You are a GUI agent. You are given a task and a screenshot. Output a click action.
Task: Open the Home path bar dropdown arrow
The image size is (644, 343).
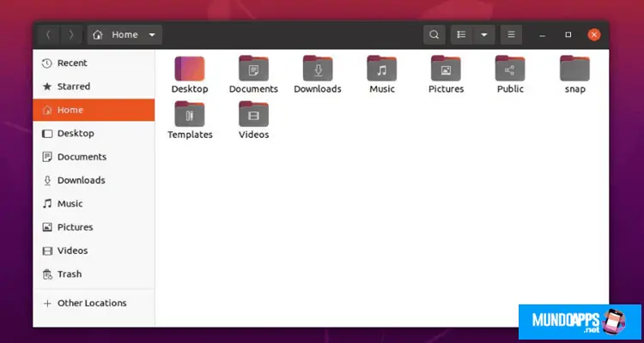152,35
